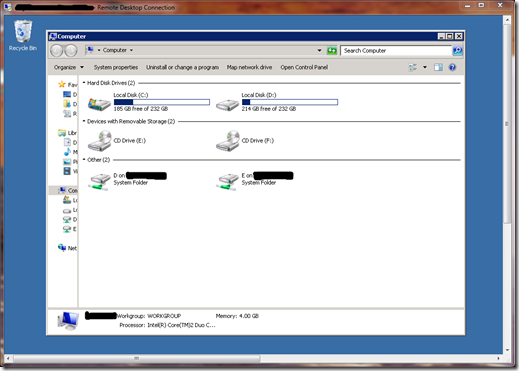Open the view options dropdown arrow
The width and height of the screenshot is (519, 371).
coord(425,67)
